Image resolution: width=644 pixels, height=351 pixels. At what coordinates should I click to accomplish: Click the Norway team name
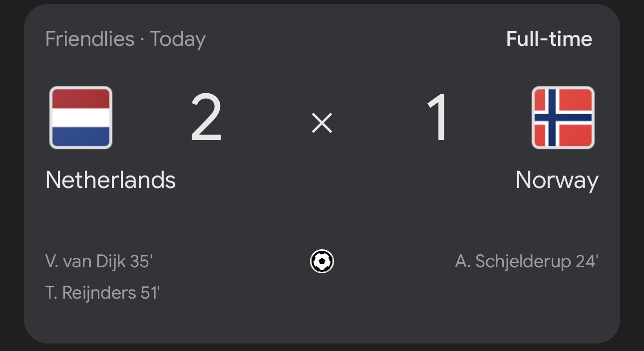pos(557,180)
